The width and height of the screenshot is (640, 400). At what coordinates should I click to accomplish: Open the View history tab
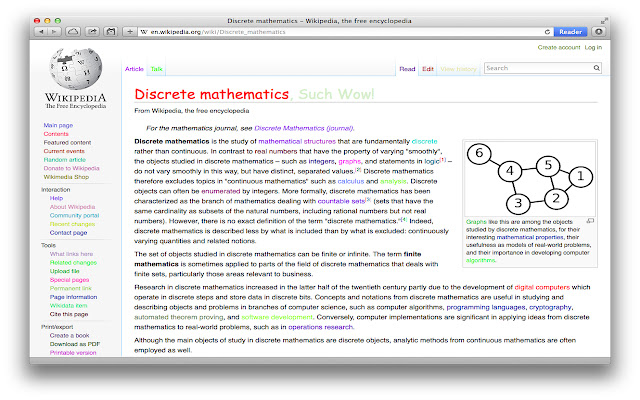[458, 69]
